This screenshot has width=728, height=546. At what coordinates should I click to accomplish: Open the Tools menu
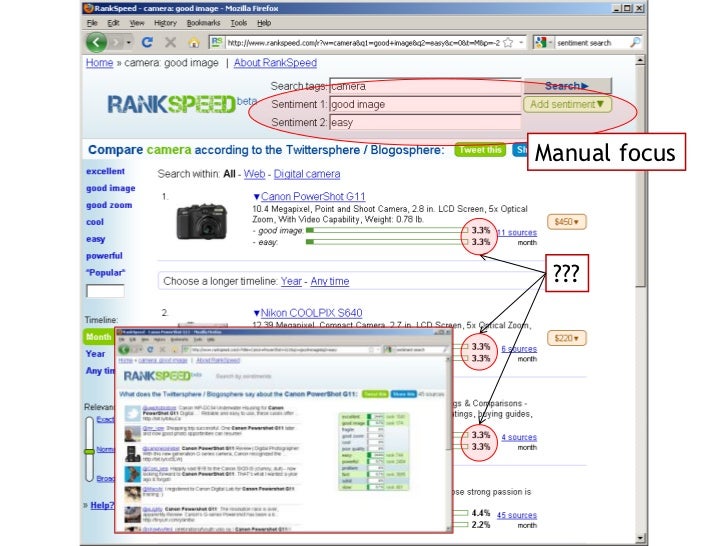pos(239,23)
